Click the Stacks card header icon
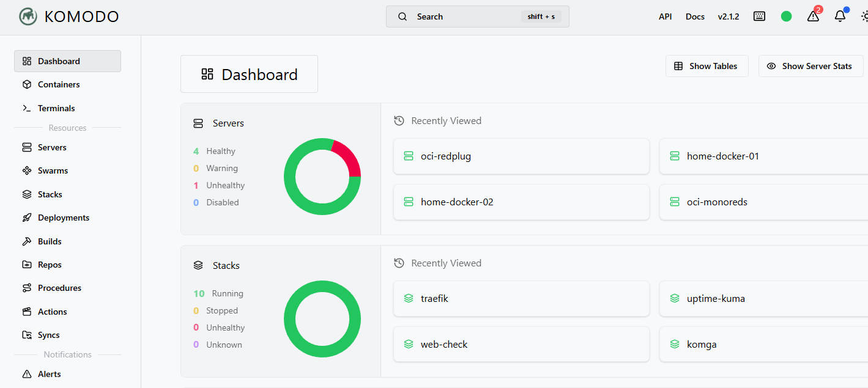The width and height of the screenshot is (868, 388). click(x=198, y=266)
